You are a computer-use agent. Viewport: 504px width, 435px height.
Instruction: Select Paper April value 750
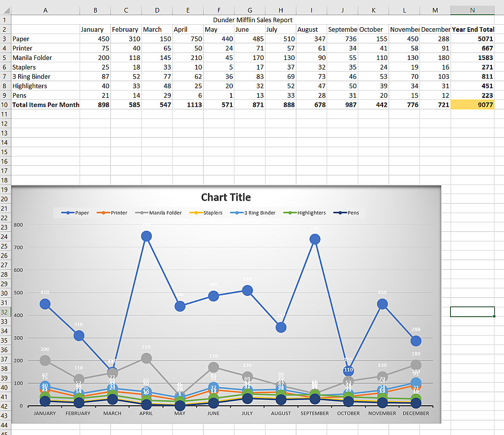188,39
